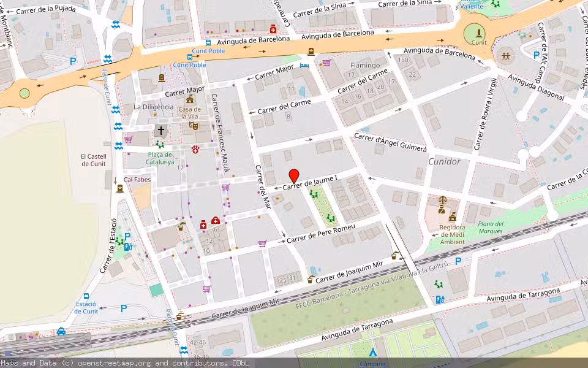Image resolution: width=588 pixels, height=368 pixels.
Task: Select the church cross icon by Plaça de Catalunya
Action: pyautogui.click(x=160, y=131)
